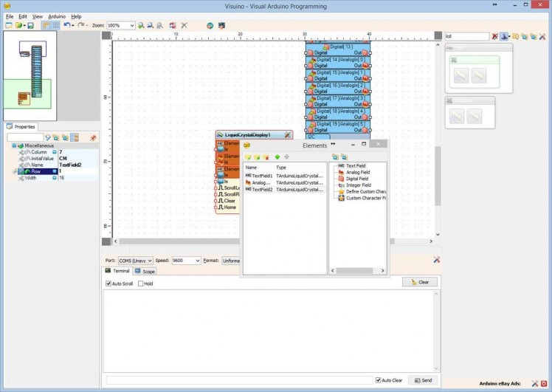Toggle the Auto Scroll checkbox
This screenshot has height=392, width=552.
pyautogui.click(x=108, y=283)
